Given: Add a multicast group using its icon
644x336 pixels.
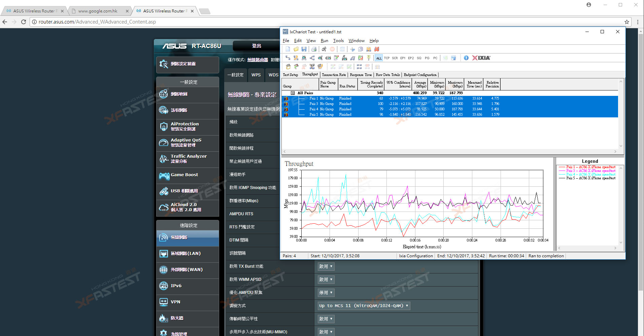Looking at the screenshot, I should 312,58.
